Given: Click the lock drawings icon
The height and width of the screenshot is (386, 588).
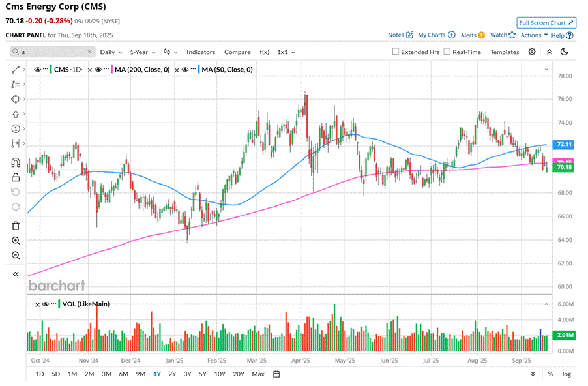Looking at the screenshot, I should (x=16, y=177).
